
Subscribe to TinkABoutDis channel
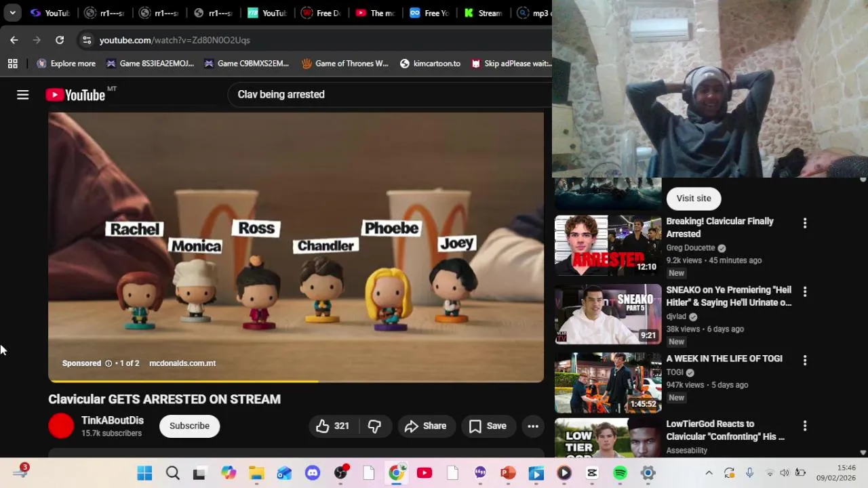click(189, 426)
